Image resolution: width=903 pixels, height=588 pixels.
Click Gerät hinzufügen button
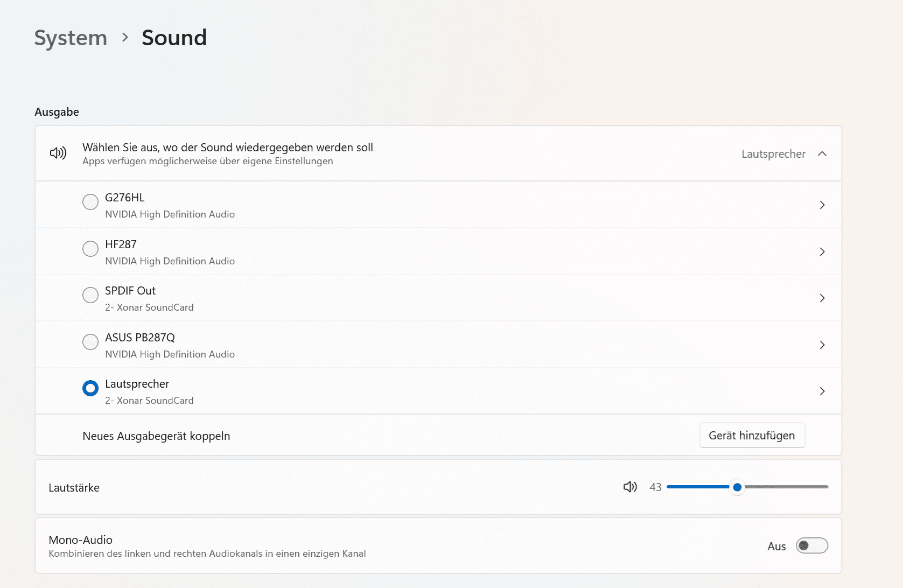(x=752, y=436)
